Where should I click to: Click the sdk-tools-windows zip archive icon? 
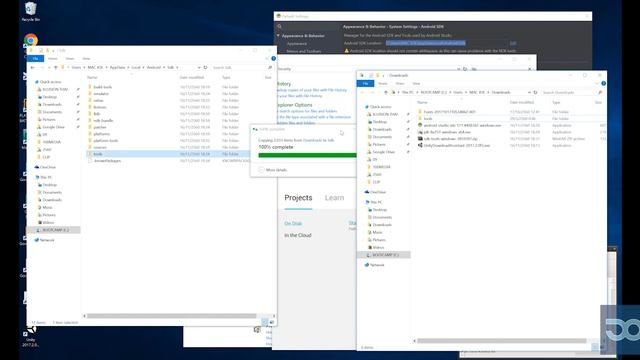pyautogui.click(x=420, y=139)
